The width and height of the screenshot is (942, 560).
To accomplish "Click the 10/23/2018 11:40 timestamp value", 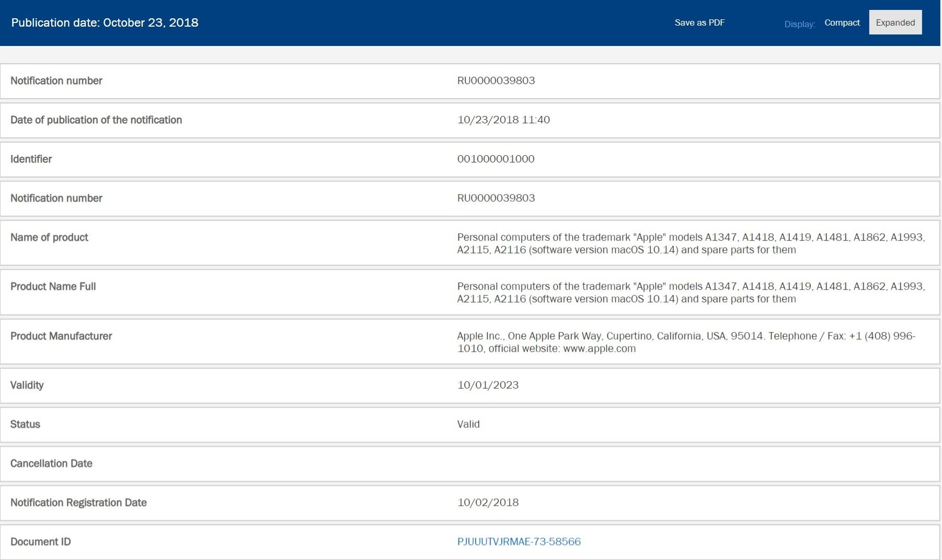I will click(503, 120).
